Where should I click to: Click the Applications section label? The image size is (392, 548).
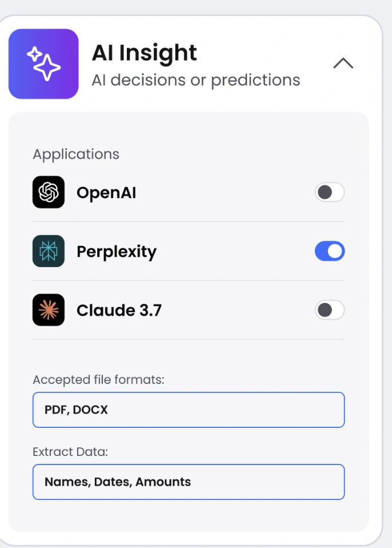click(76, 154)
